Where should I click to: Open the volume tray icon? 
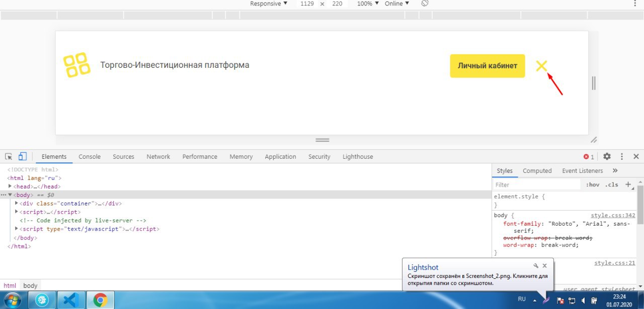583,300
